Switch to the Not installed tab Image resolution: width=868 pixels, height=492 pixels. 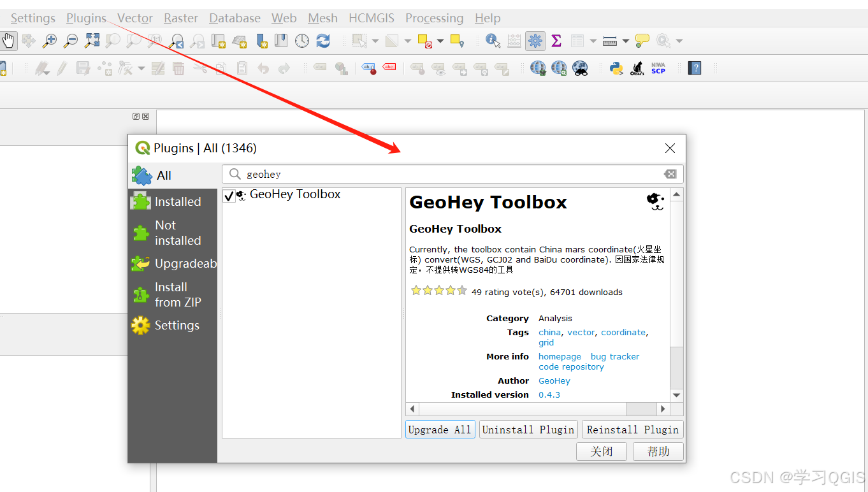click(173, 233)
